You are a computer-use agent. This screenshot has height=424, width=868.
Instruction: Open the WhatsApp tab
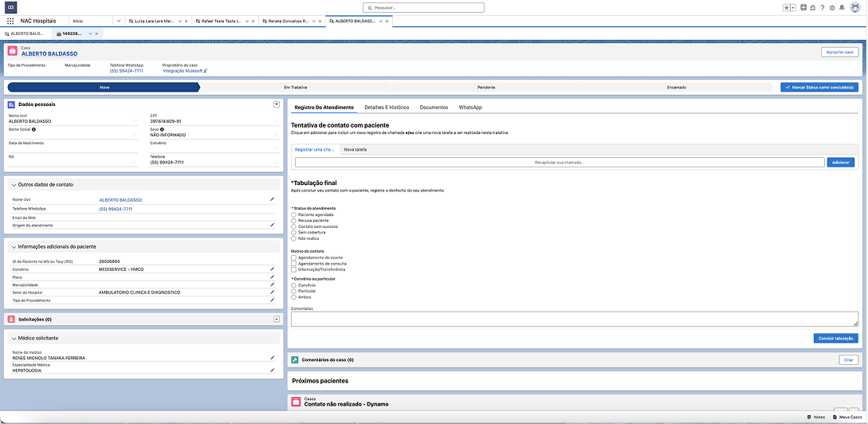pos(470,107)
